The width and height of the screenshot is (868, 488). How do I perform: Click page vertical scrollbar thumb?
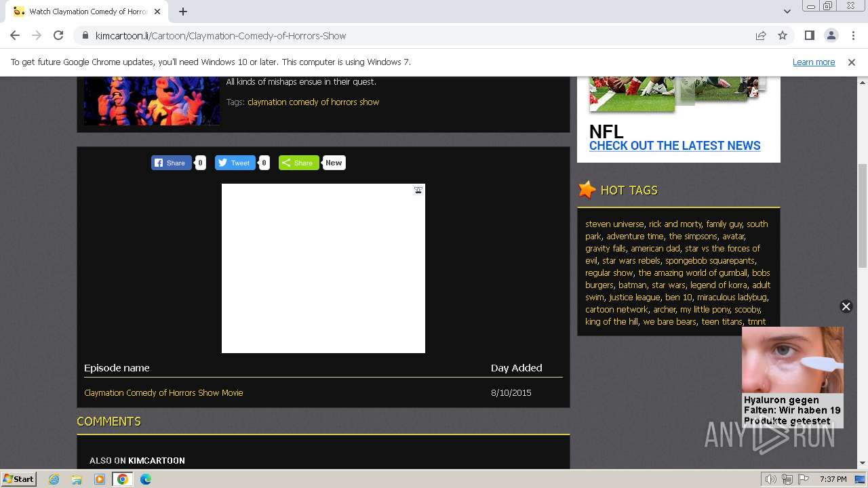tap(863, 216)
